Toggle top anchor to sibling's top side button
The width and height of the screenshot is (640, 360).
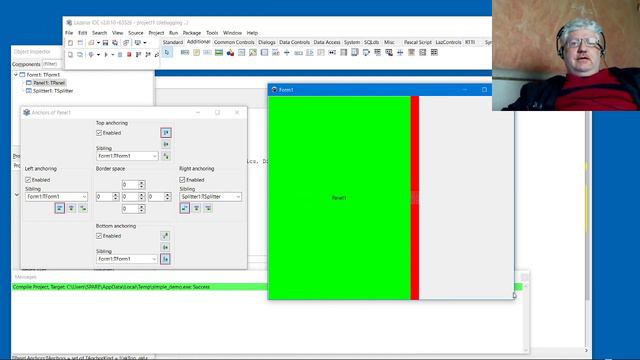click(166, 133)
